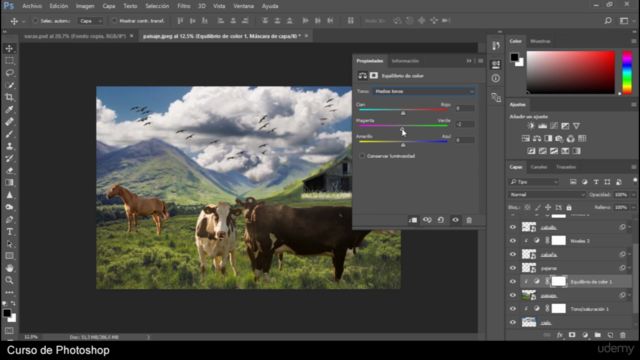This screenshot has width=640, height=360.
Task: Open the Normal blending mode dropdown
Action: pos(547,195)
